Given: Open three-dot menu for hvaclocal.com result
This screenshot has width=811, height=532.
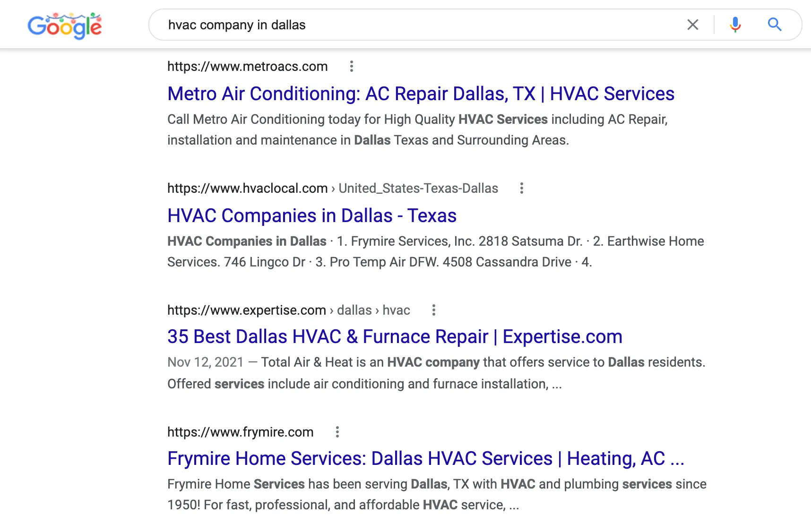Looking at the screenshot, I should point(521,189).
